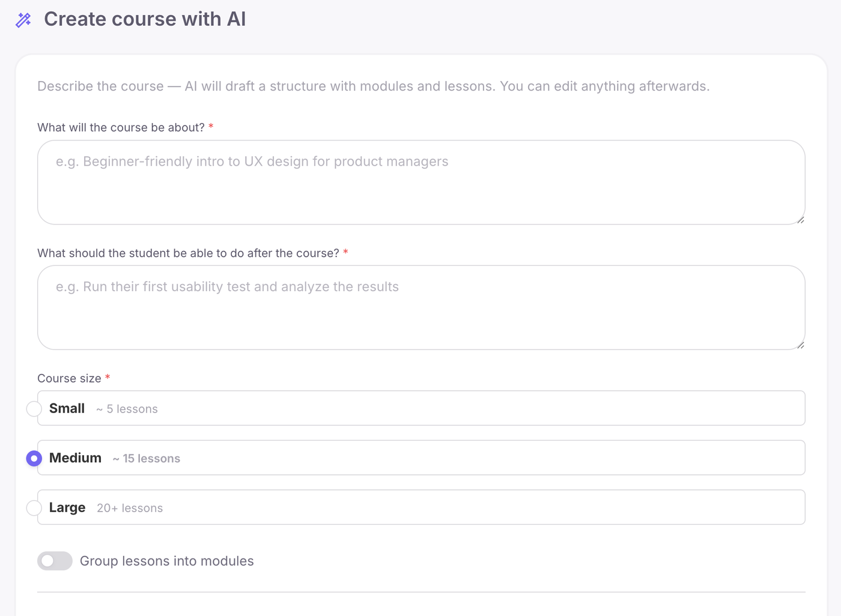Click the Large 20+ lessons option card
This screenshot has width=841, height=616.
[x=421, y=507]
